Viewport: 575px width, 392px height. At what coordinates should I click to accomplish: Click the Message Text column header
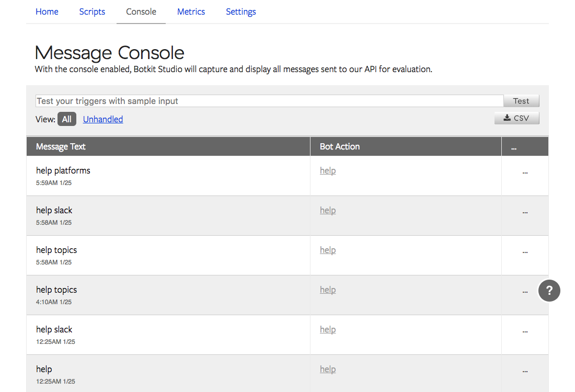click(168, 146)
